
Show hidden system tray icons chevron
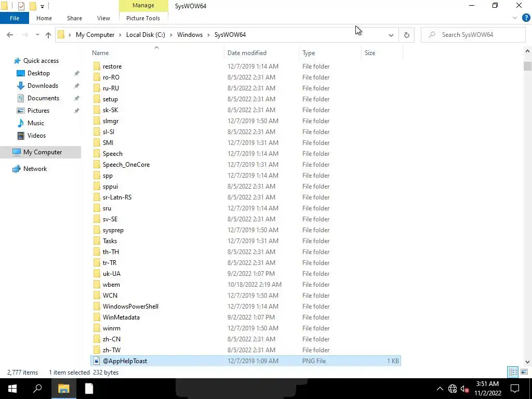[440, 389]
